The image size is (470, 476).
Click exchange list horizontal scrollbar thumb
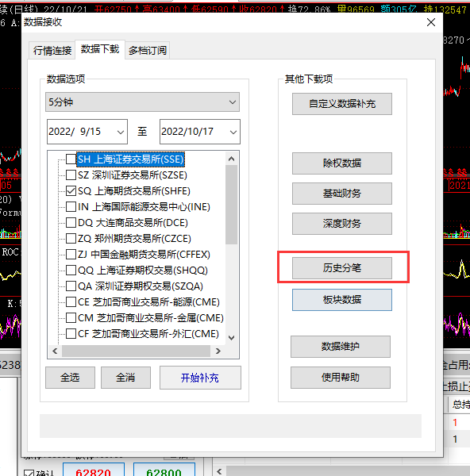tap(136, 351)
